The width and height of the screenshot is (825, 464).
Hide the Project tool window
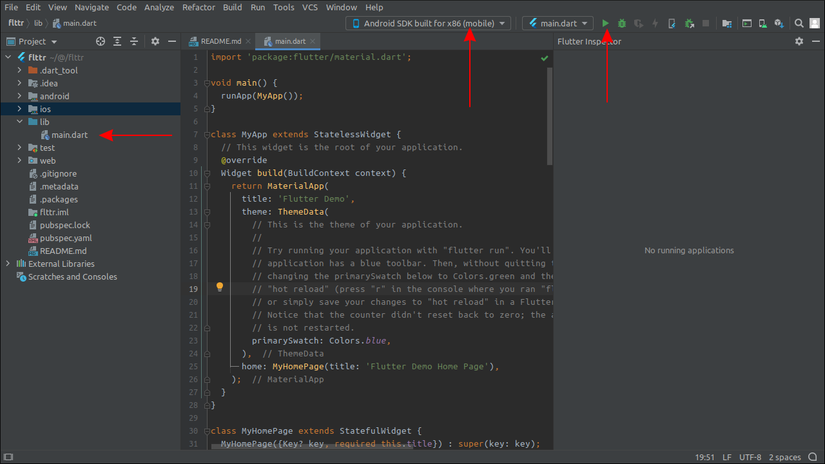click(171, 41)
